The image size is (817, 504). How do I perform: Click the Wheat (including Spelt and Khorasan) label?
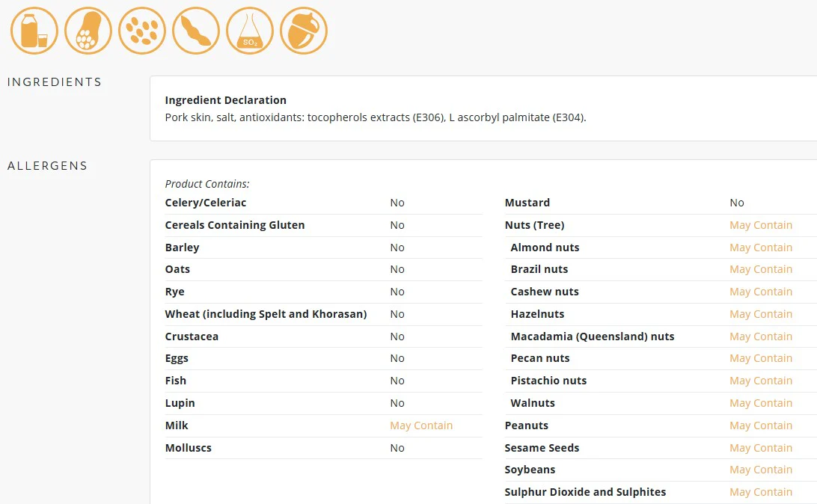(266, 314)
